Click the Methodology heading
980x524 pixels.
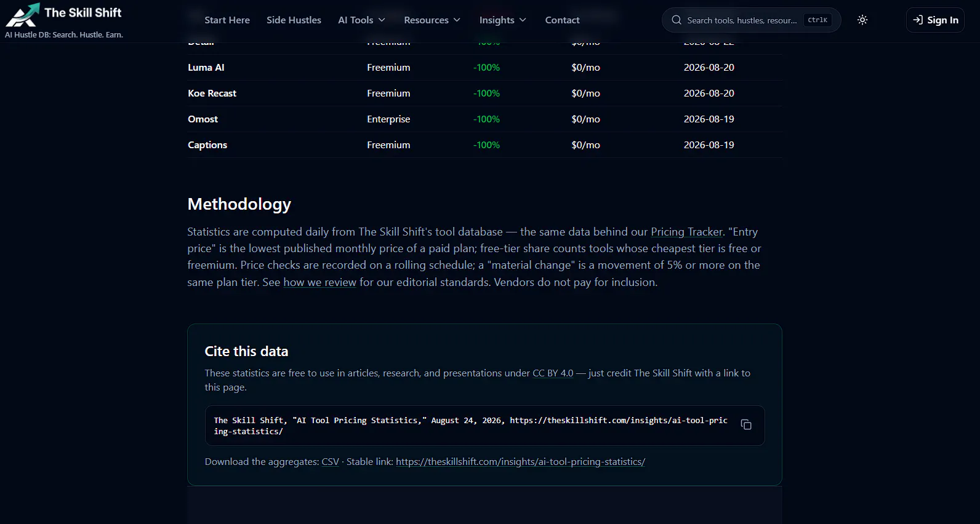point(239,204)
